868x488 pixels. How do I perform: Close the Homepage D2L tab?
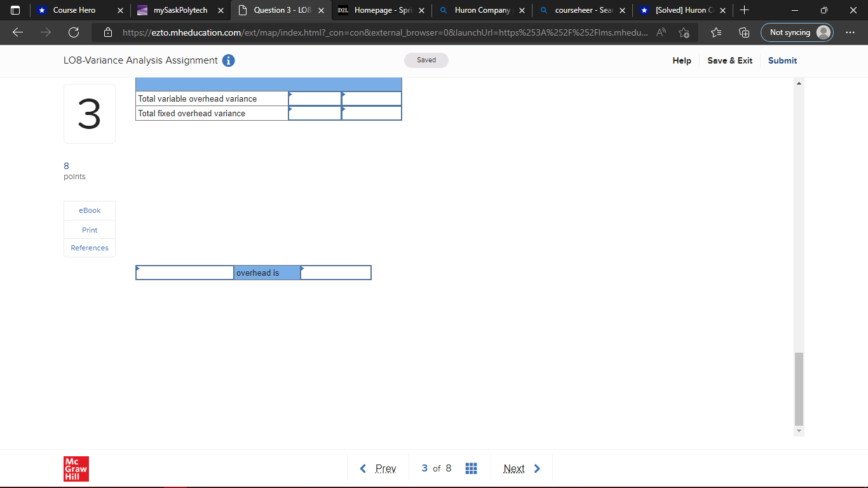click(421, 11)
